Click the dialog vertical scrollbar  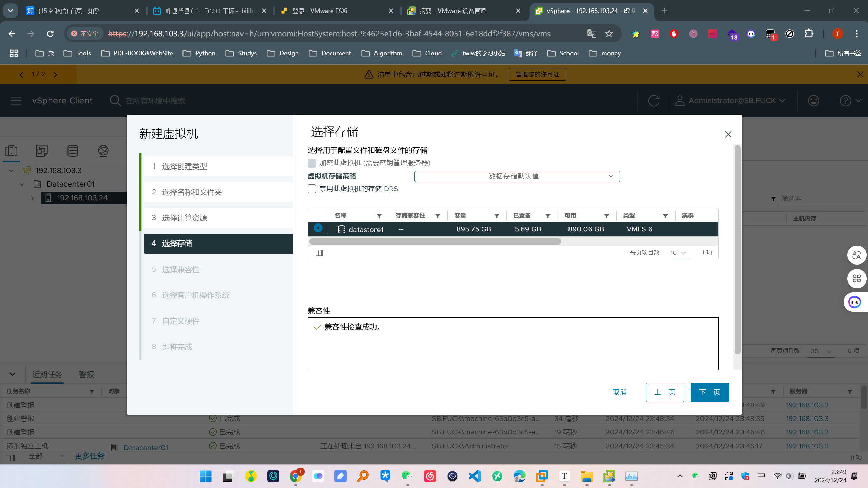point(737,250)
